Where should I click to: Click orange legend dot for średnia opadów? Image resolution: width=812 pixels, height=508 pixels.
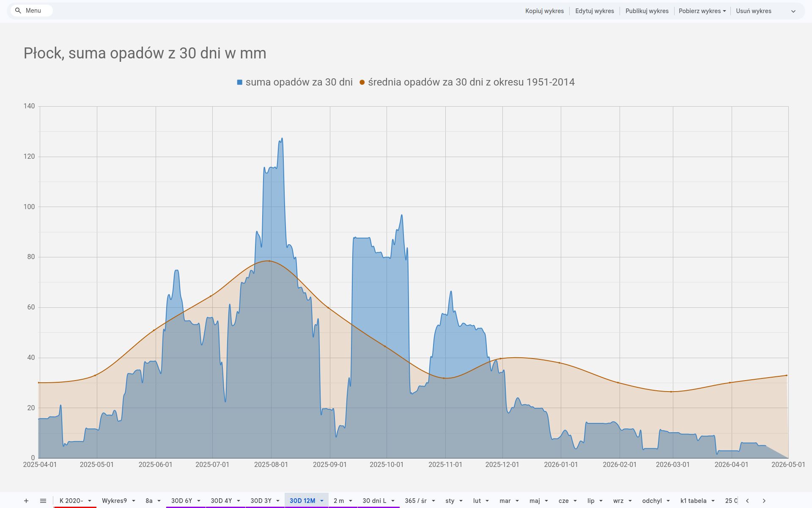tap(362, 83)
